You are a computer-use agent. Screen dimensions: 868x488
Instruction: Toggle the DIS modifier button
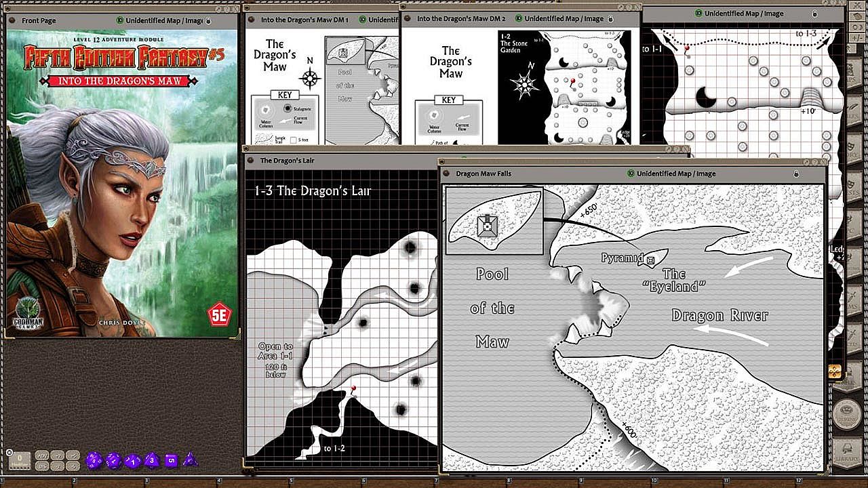(x=41, y=466)
